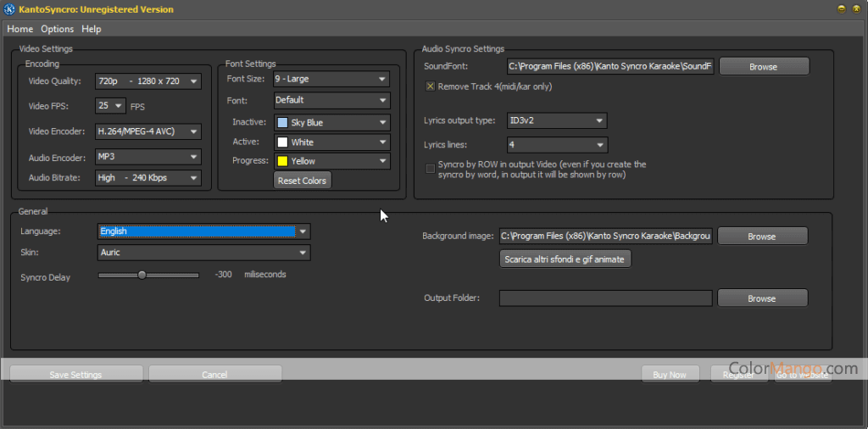Open the Audio Encoder dropdown

(147, 157)
